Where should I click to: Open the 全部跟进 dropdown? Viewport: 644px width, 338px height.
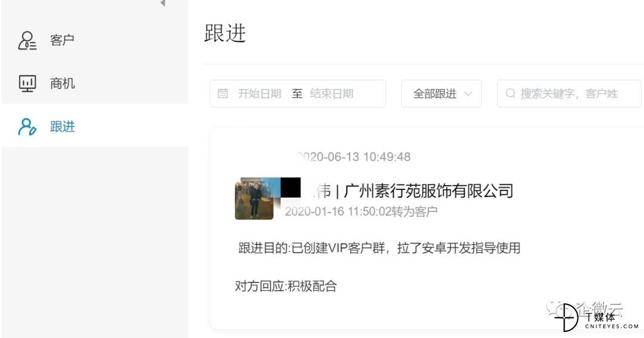(441, 94)
